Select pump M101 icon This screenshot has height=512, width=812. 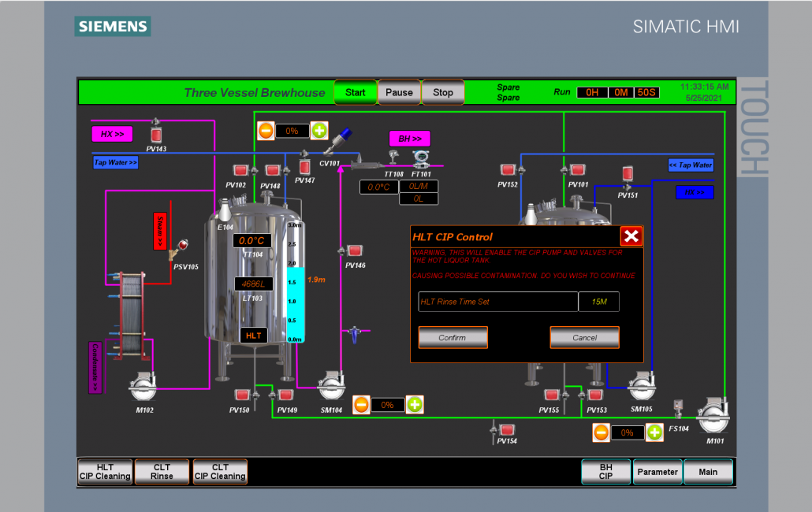click(713, 415)
